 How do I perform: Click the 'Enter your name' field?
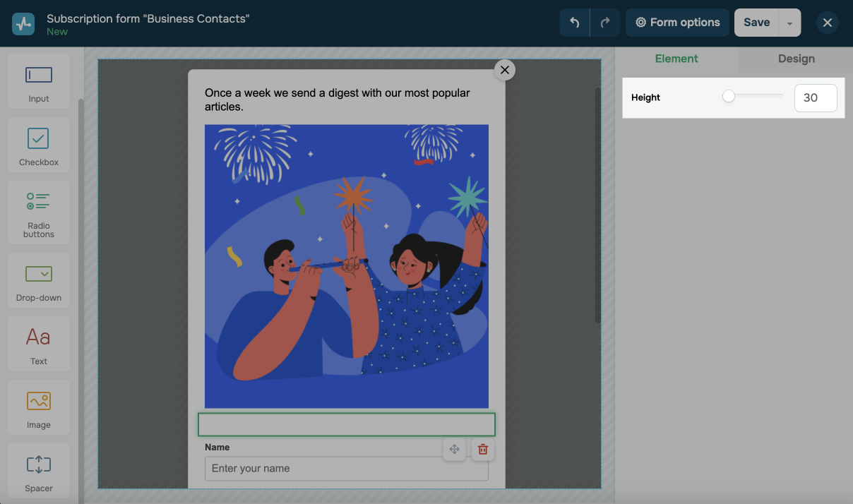tap(346, 469)
